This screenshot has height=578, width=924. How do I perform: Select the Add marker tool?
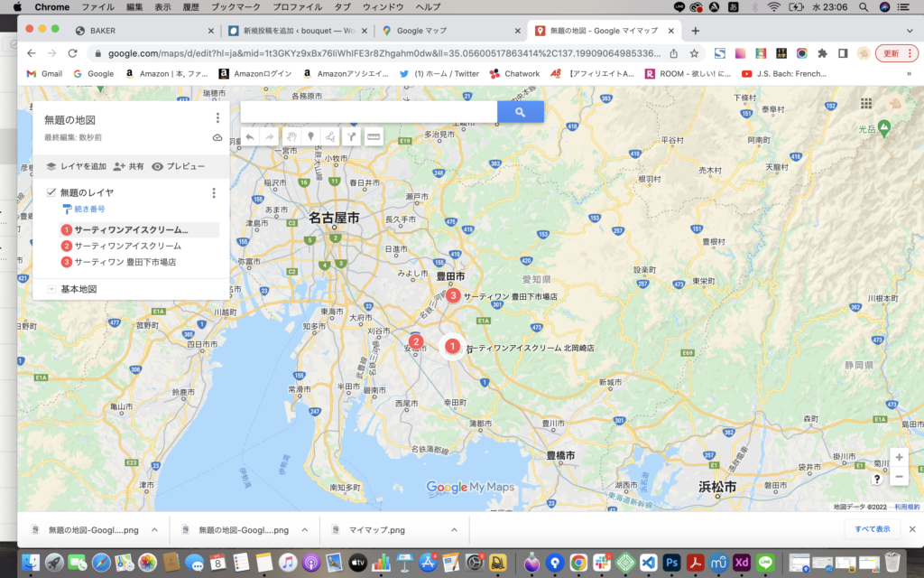311,136
